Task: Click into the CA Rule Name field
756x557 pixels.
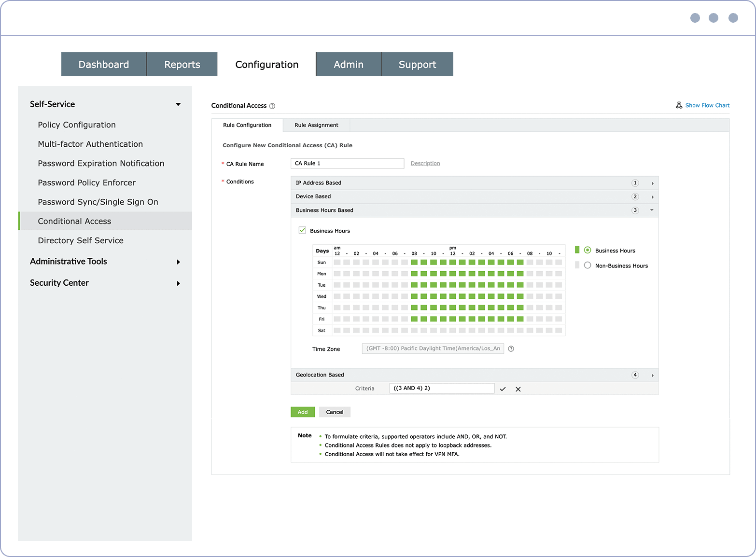Action: 347,163
